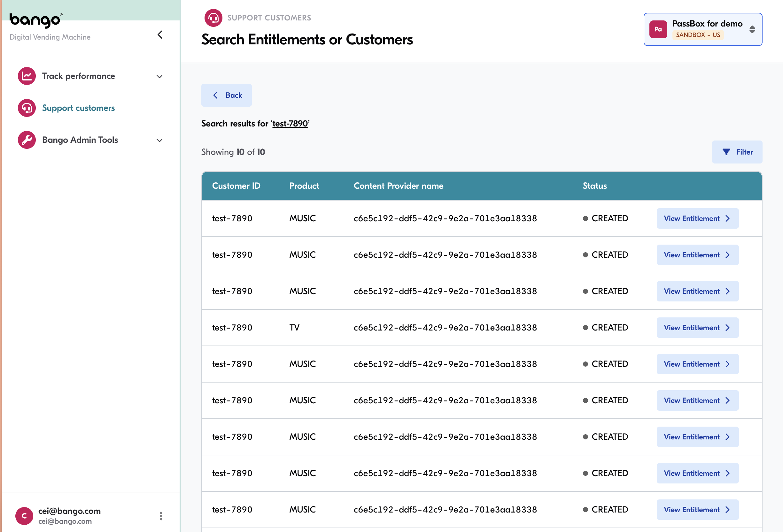This screenshot has height=532, width=783.
Task: Click the first row's test-7890 customer ID
Action: pyautogui.click(x=232, y=218)
